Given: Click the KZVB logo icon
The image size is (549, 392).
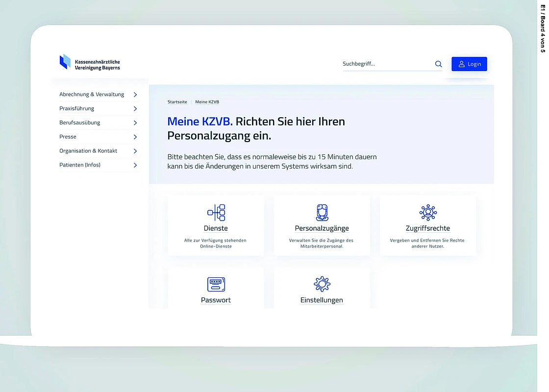Looking at the screenshot, I should coord(65,62).
